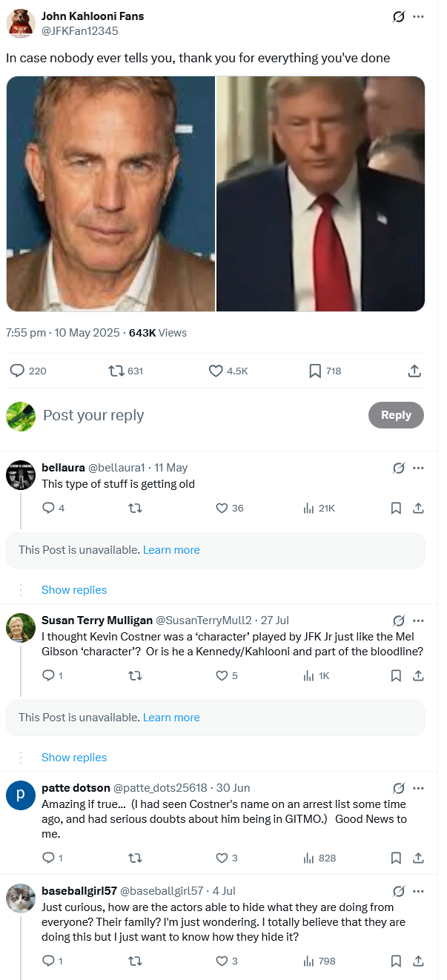Expand Show replies under bellaura's comment
Image resolution: width=447 pixels, height=980 pixels.
[x=74, y=590]
